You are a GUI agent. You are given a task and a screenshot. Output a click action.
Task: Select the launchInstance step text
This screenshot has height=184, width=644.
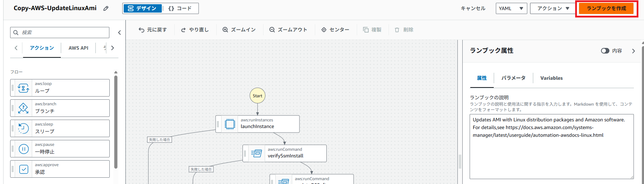point(257,126)
